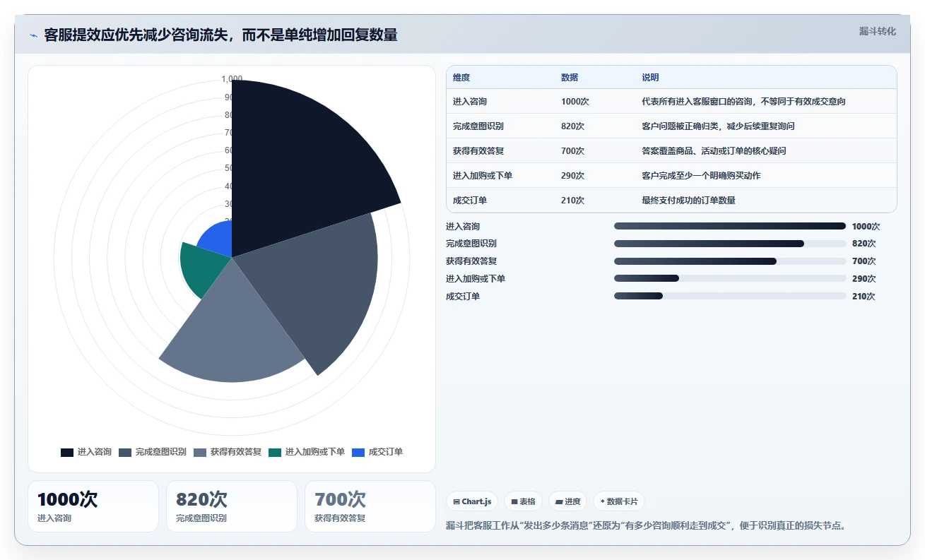Click the 820次 value in the table
The height and width of the screenshot is (560, 925).
(x=573, y=126)
